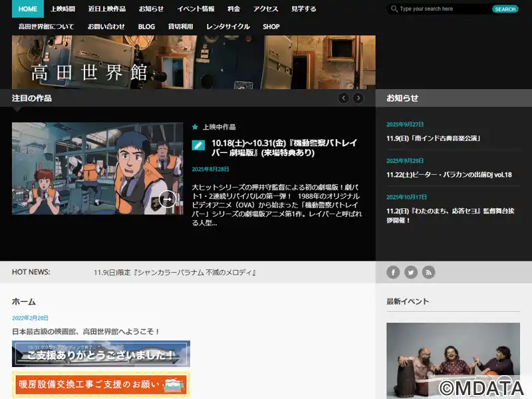The height and width of the screenshot is (399, 532).
Task: Open the イベント情報 menu item
Action: tap(196, 9)
